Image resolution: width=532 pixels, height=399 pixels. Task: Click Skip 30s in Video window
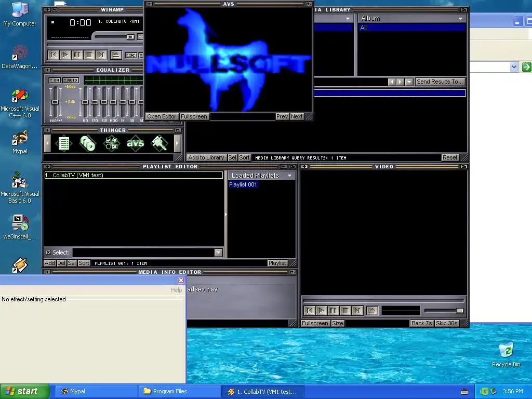pyautogui.click(x=446, y=323)
